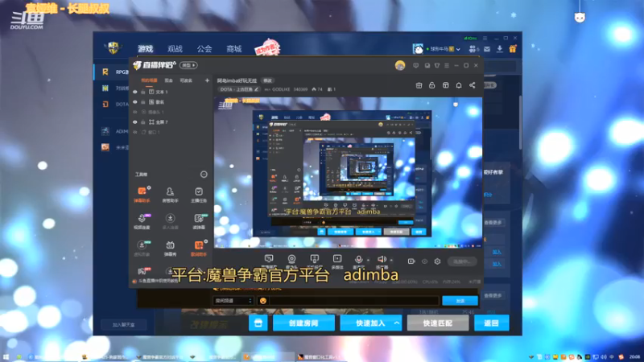Toggle visibility of the 窗口 1 source
Image resolution: width=644 pixels, height=362 pixels.
[x=135, y=132]
